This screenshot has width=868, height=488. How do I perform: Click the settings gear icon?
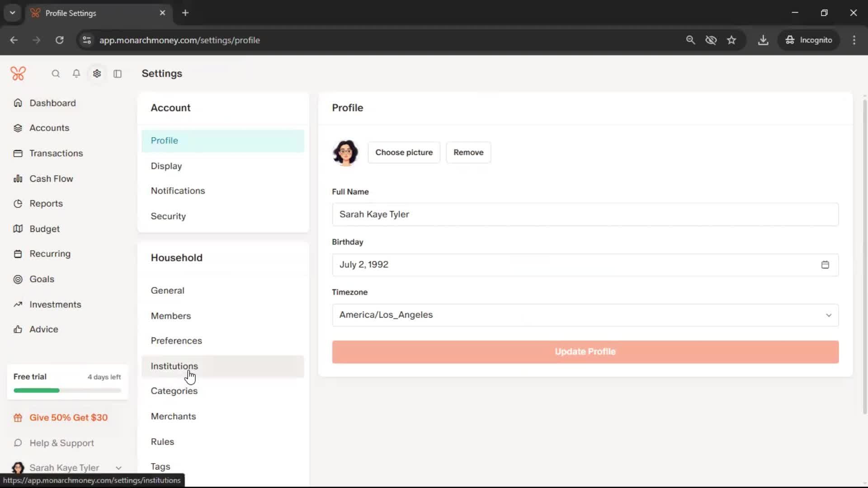point(97,74)
